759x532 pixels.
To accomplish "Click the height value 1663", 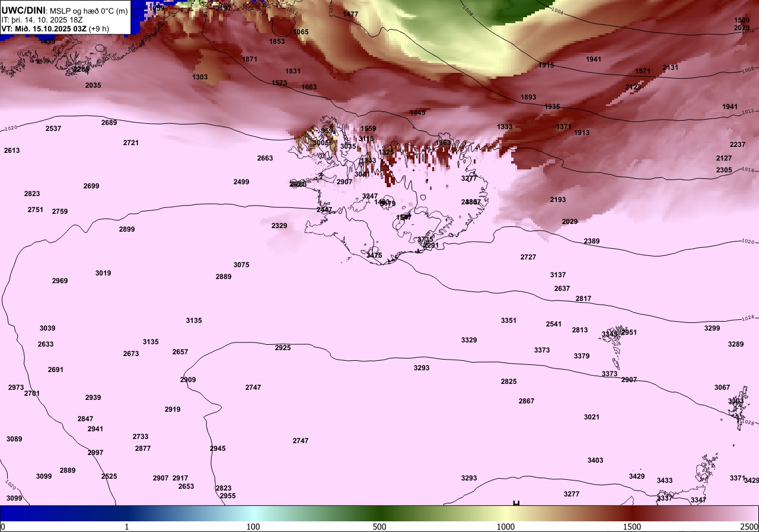I will coord(309,87).
